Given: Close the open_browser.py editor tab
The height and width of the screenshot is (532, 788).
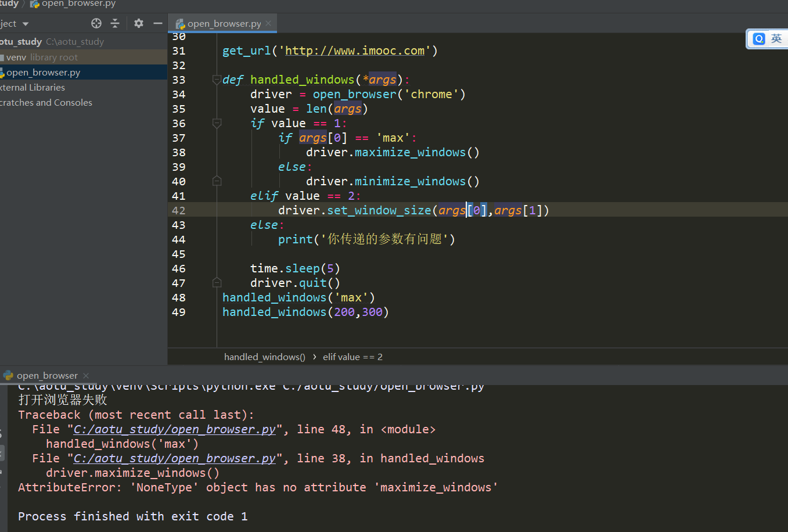Looking at the screenshot, I should tap(268, 23).
